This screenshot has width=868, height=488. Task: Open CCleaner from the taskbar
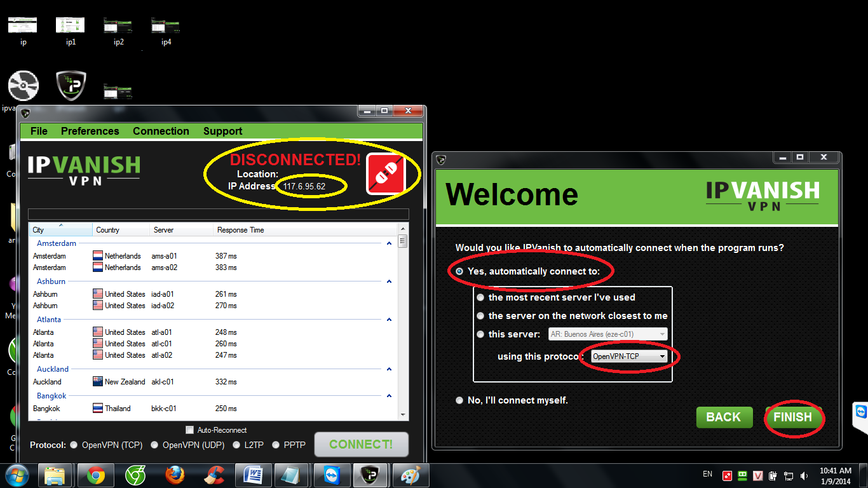(x=214, y=475)
